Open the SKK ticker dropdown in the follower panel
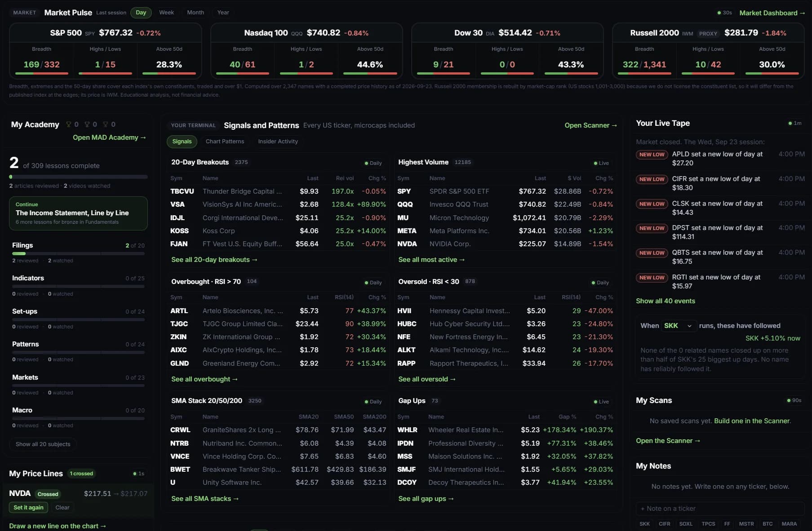This screenshot has height=531, width=812. pyautogui.click(x=679, y=326)
